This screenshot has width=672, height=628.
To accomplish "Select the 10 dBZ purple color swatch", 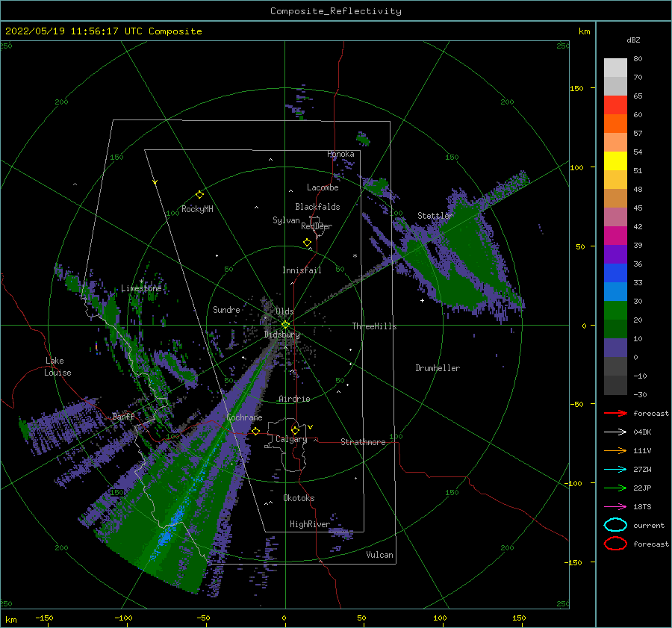I will coord(615,348).
